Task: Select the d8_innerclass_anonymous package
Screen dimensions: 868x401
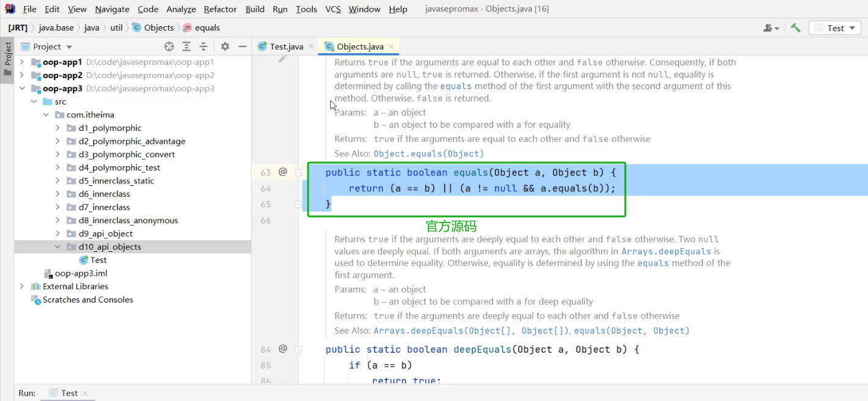Action: [x=128, y=221]
